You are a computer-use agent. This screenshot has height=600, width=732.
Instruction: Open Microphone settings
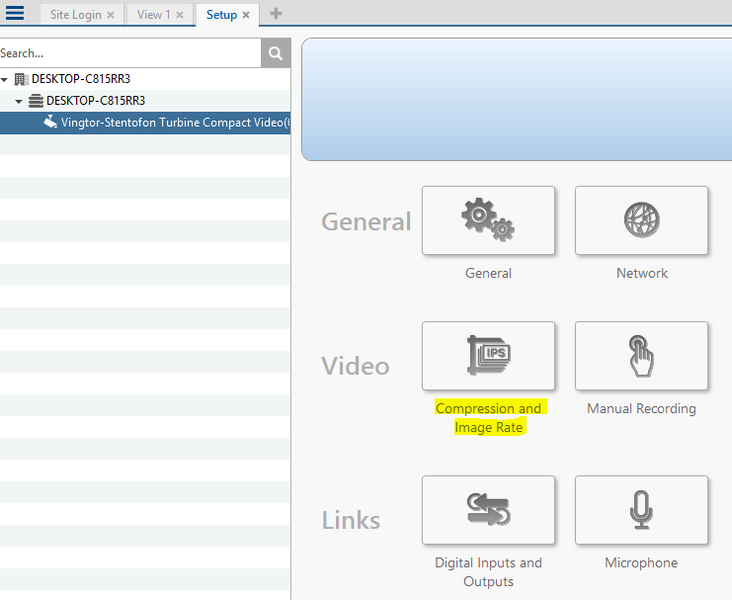641,510
